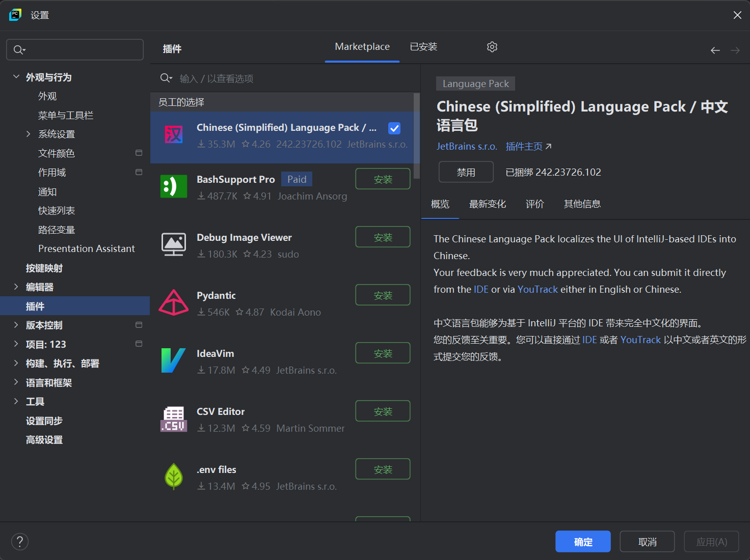Click the Language Pack category tag
Image resolution: width=750 pixels, height=560 pixels.
coord(476,83)
